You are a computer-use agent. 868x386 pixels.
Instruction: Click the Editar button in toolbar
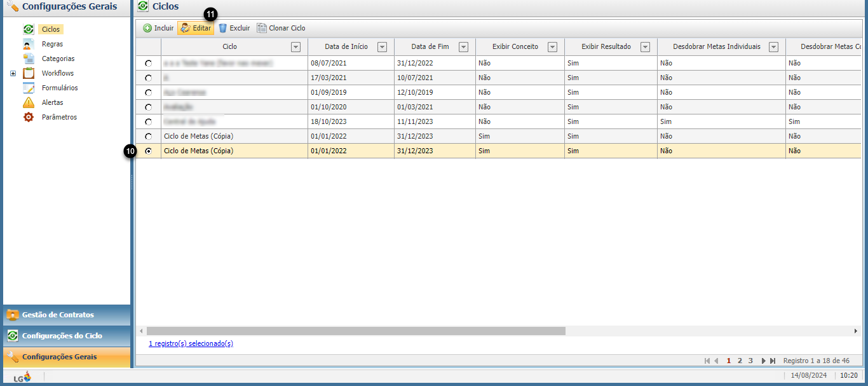coord(196,28)
